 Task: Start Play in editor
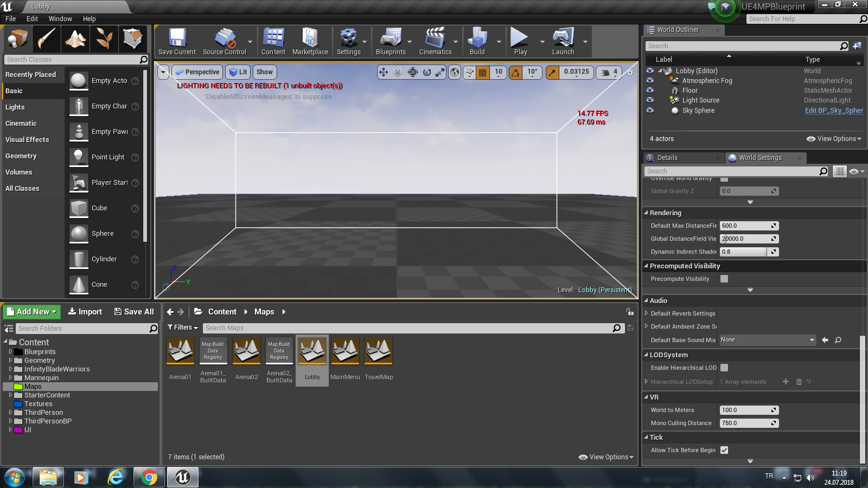point(520,42)
